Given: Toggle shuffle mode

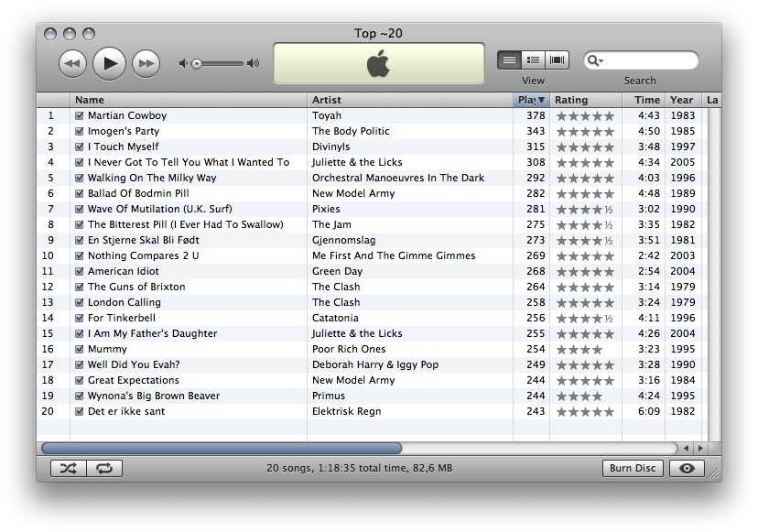Looking at the screenshot, I should pyautogui.click(x=69, y=468).
